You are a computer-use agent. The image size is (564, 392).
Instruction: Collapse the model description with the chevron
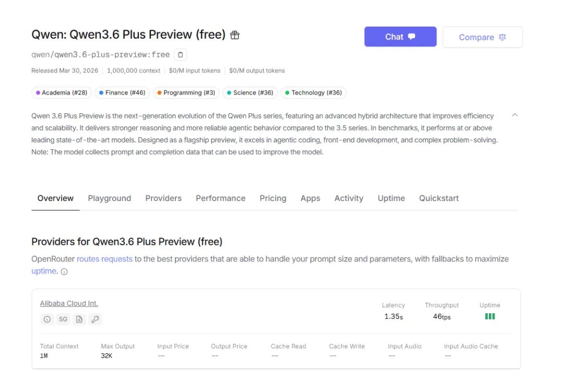click(514, 115)
